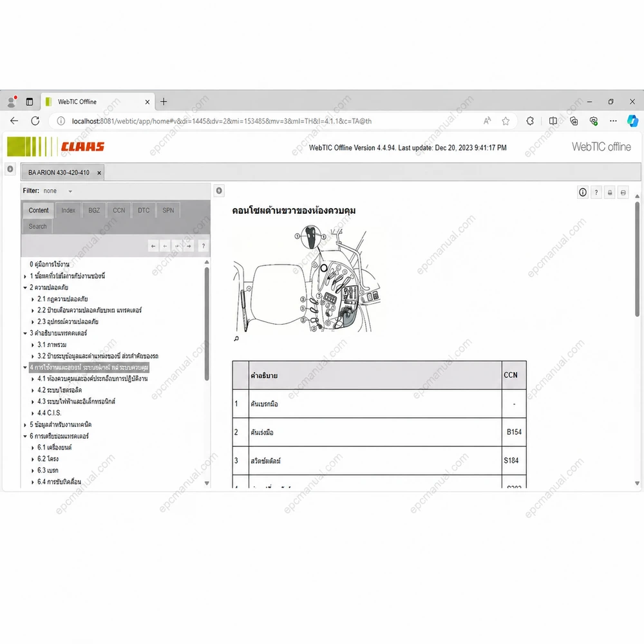Image resolution: width=644 pixels, height=644 pixels.
Task: Collapse tree section 6
Action: (25, 436)
